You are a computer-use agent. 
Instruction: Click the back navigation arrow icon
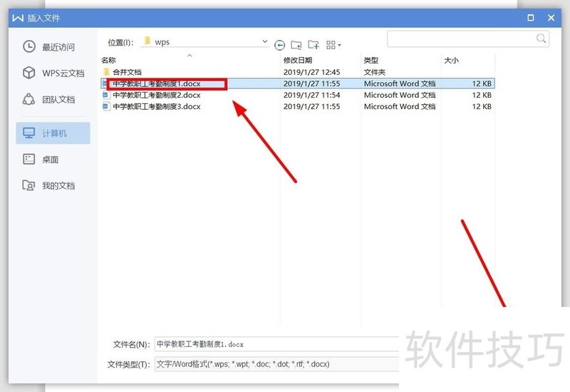pos(279,45)
